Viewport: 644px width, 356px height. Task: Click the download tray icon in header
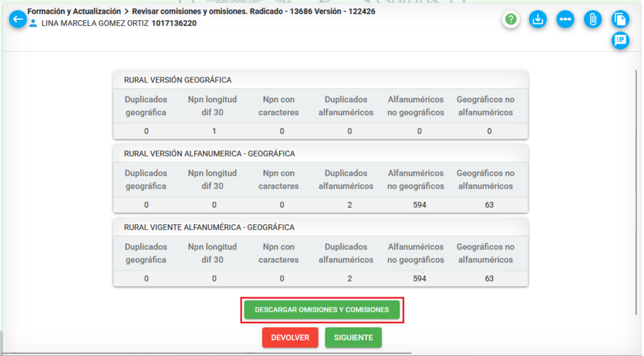(537, 19)
